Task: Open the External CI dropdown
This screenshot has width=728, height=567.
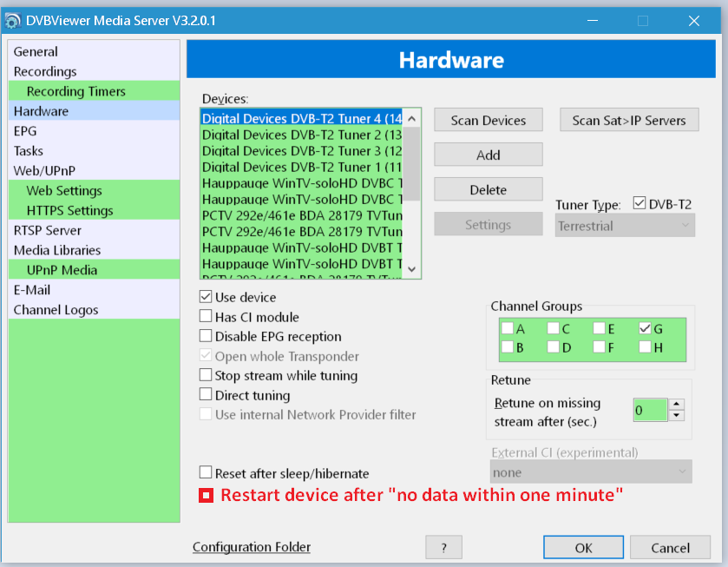Action: point(591,472)
